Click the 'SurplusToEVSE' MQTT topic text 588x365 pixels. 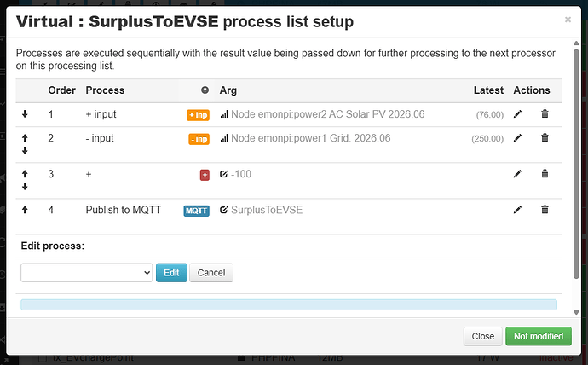267,210
